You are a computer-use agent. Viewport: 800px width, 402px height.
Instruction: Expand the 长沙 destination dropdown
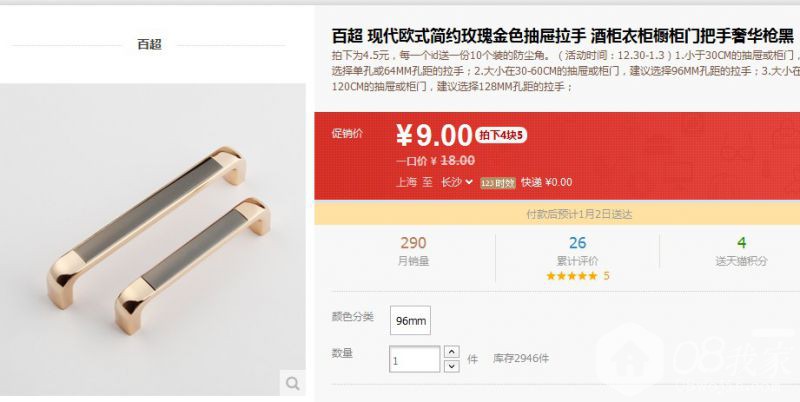457,182
